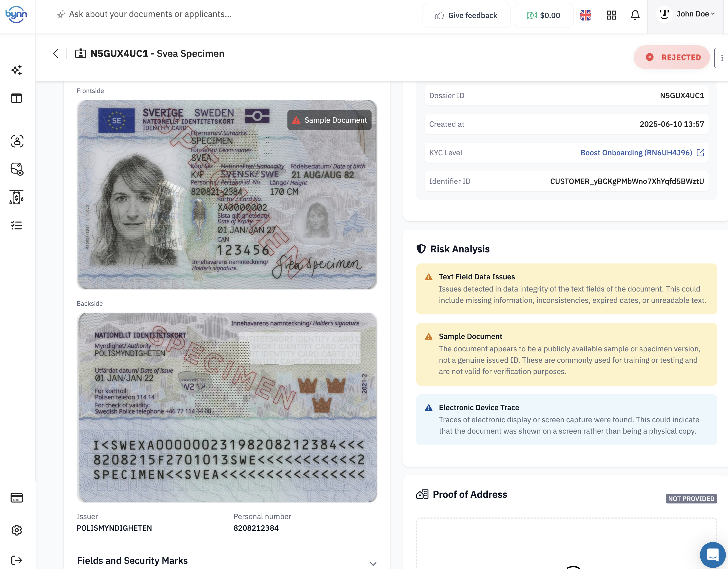The image size is (728, 569).
Task: Click the REJECTED status badge
Action: (671, 57)
